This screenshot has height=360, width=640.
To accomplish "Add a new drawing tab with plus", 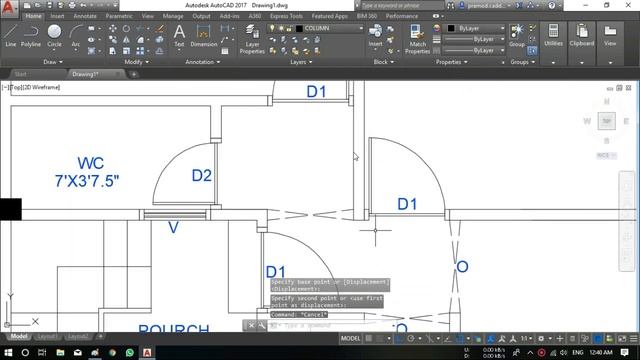I will 133,74.
